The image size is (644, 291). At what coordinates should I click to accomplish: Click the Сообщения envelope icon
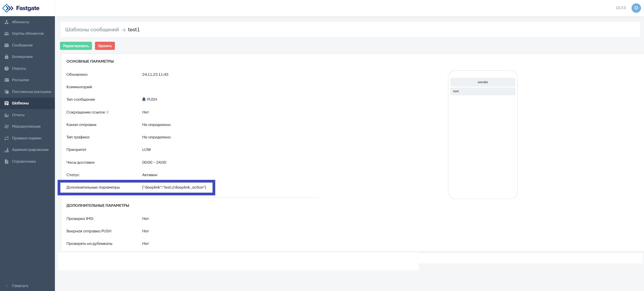click(x=6, y=45)
